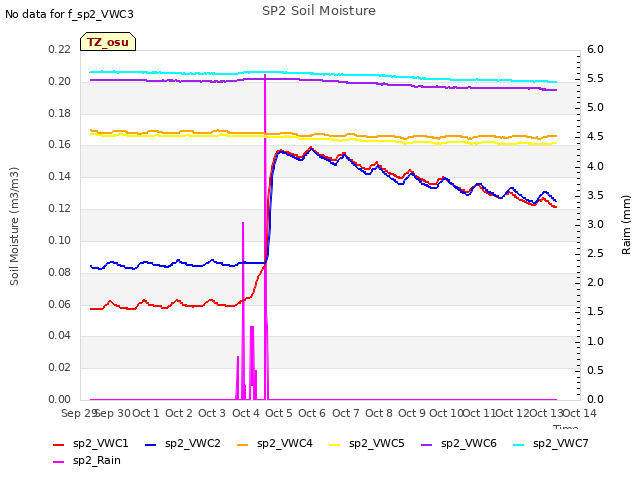Click the 'No data for f_sp2_VWC3' message

[x=69, y=14]
